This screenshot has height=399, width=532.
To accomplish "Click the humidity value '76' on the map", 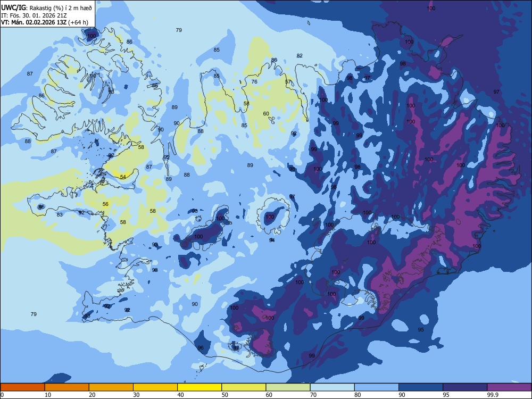I will click(254, 82).
